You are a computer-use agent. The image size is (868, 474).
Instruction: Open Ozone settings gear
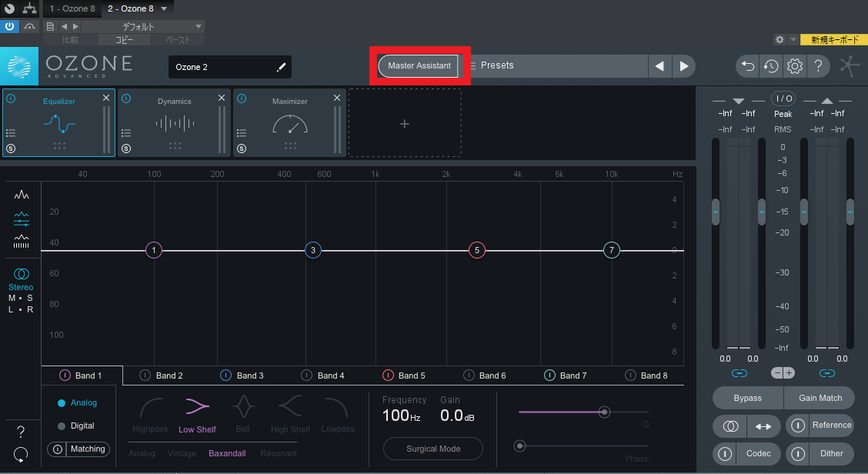pos(795,66)
